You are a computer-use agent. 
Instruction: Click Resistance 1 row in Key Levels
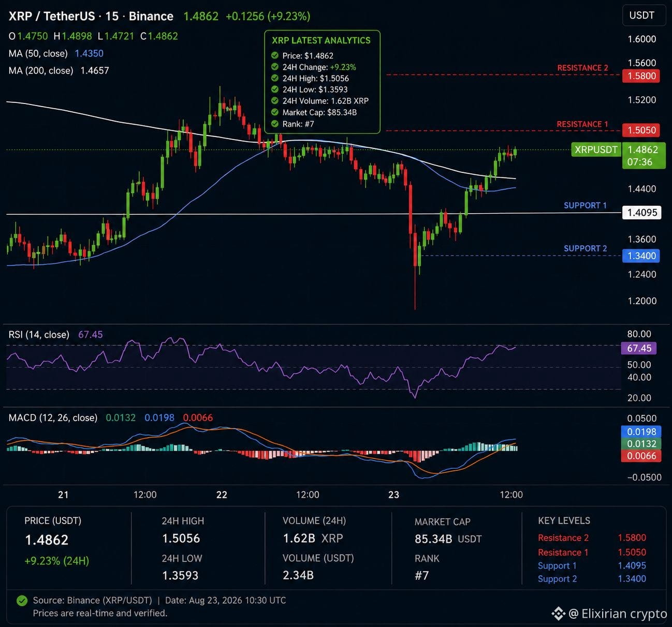(592, 553)
